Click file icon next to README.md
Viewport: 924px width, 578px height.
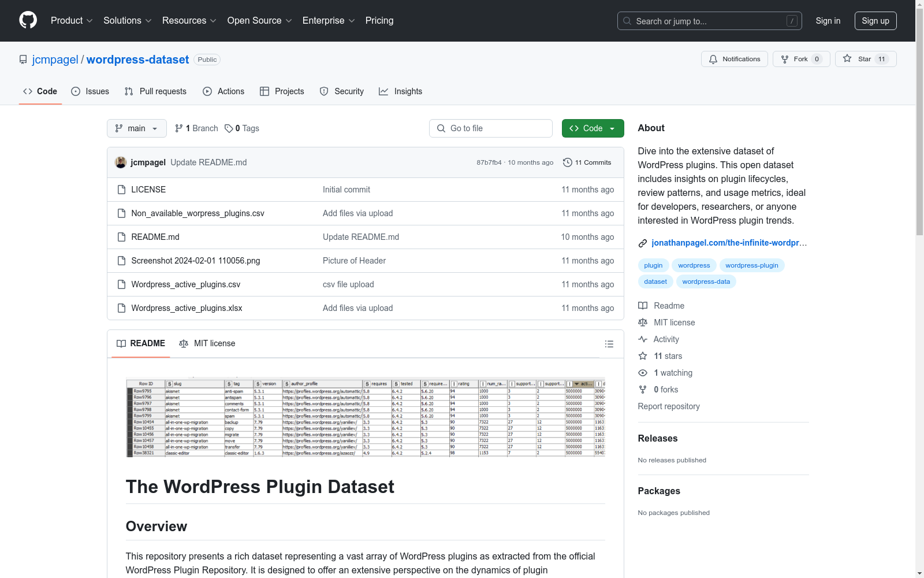(x=121, y=237)
